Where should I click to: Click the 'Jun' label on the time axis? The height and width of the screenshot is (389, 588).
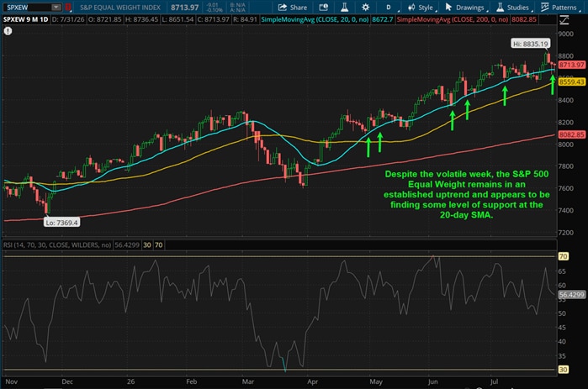[x=432, y=381]
